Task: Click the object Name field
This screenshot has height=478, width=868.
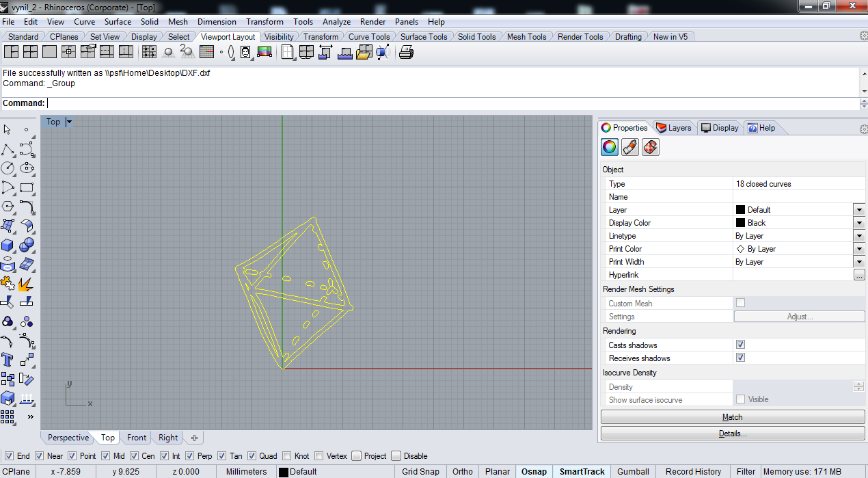Action: coord(798,197)
